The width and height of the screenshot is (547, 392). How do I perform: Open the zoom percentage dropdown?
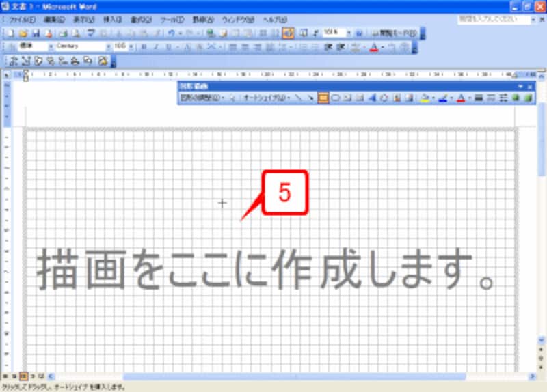pos(349,33)
